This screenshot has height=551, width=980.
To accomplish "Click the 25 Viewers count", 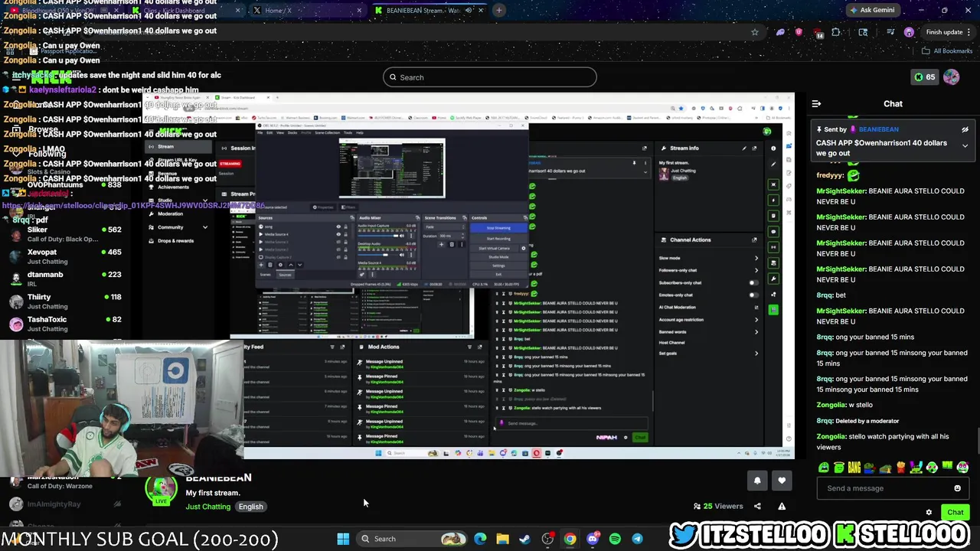I will (x=718, y=506).
